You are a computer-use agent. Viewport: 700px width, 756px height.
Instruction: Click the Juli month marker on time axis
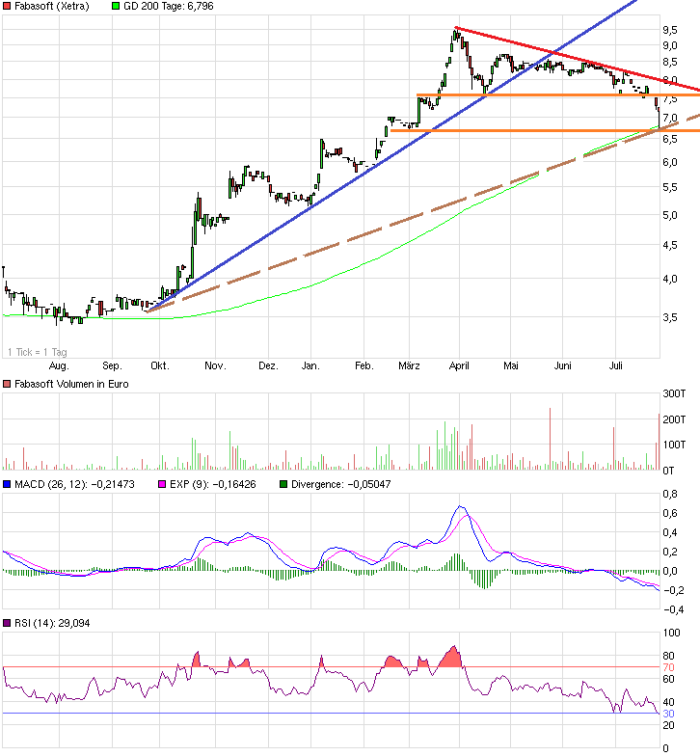pos(619,366)
